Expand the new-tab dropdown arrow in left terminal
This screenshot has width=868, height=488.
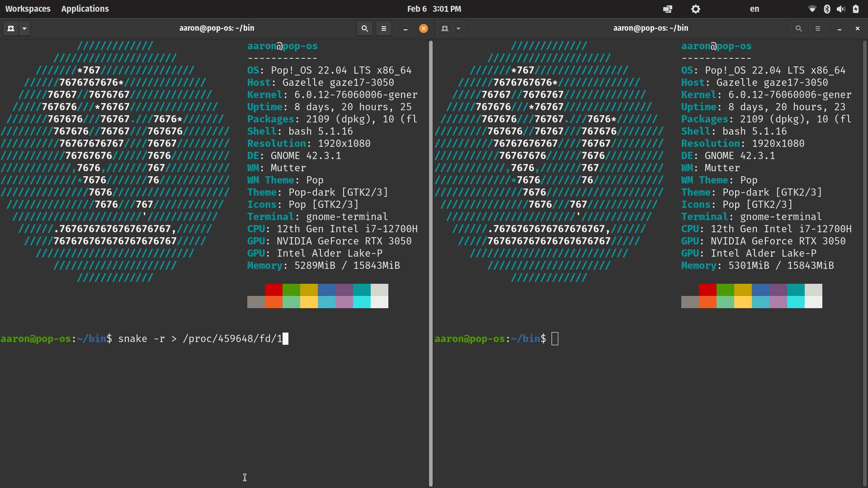pyautogui.click(x=24, y=28)
